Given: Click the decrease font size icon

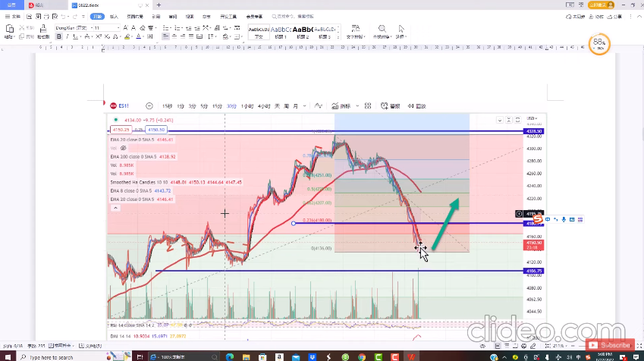Looking at the screenshot, I should [x=134, y=28].
